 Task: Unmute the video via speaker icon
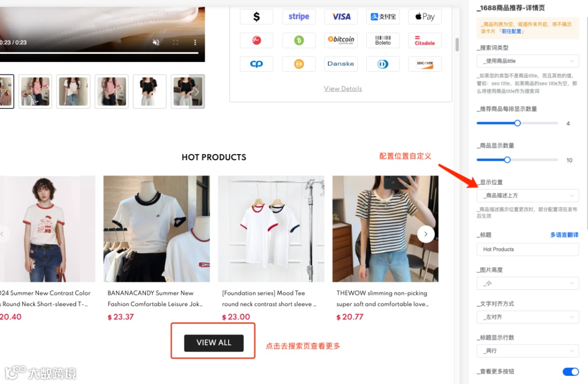coord(156,42)
